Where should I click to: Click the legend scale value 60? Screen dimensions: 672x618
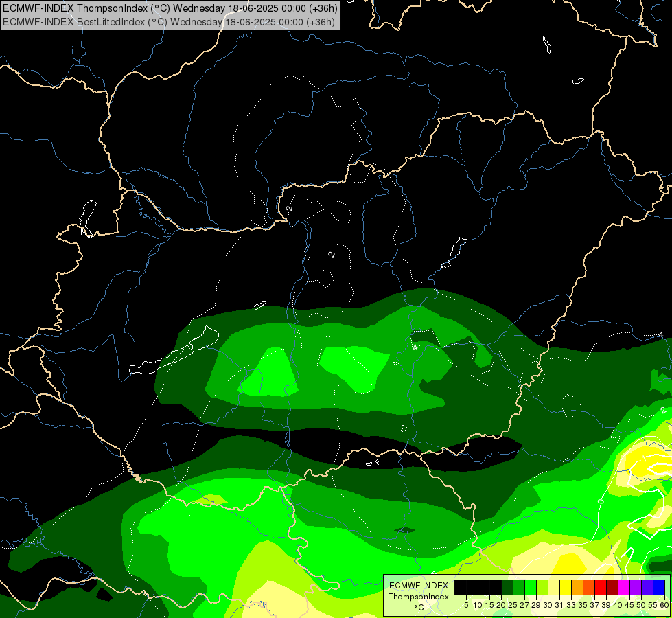[664, 605]
